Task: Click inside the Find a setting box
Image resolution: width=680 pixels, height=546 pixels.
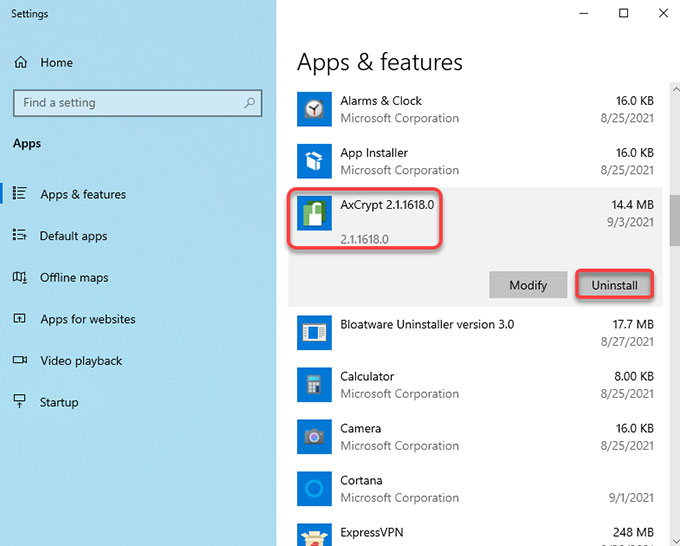Action: 137,103
